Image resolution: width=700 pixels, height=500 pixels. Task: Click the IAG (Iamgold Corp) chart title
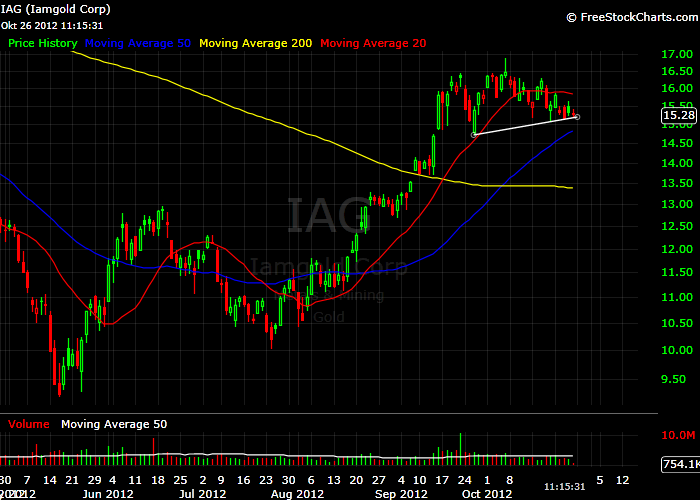click(55, 9)
